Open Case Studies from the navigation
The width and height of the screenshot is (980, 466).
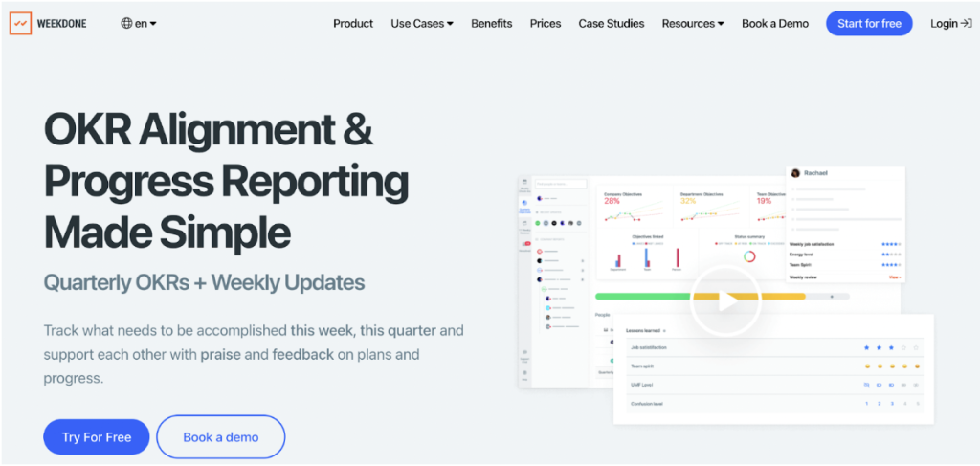(612, 23)
